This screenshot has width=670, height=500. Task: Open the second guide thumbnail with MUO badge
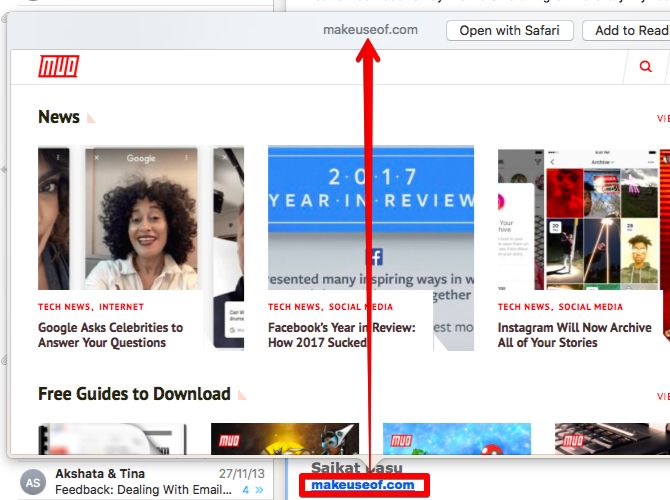pyautogui.click(x=285, y=439)
